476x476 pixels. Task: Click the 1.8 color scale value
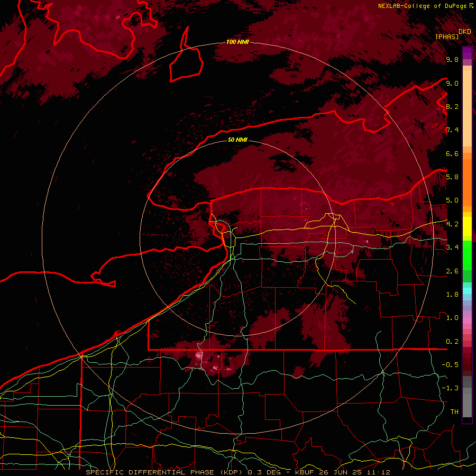pyautogui.click(x=452, y=295)
